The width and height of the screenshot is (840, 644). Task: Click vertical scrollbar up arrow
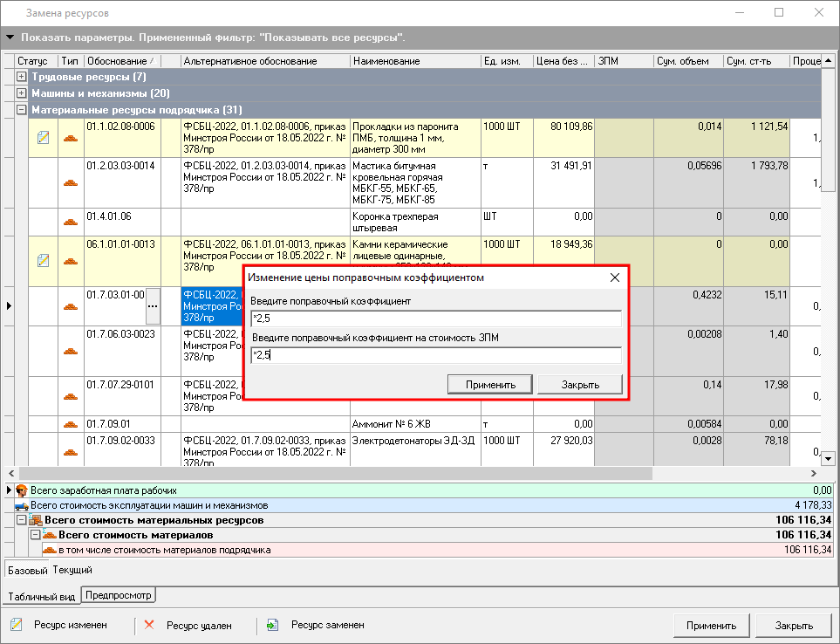828,60
